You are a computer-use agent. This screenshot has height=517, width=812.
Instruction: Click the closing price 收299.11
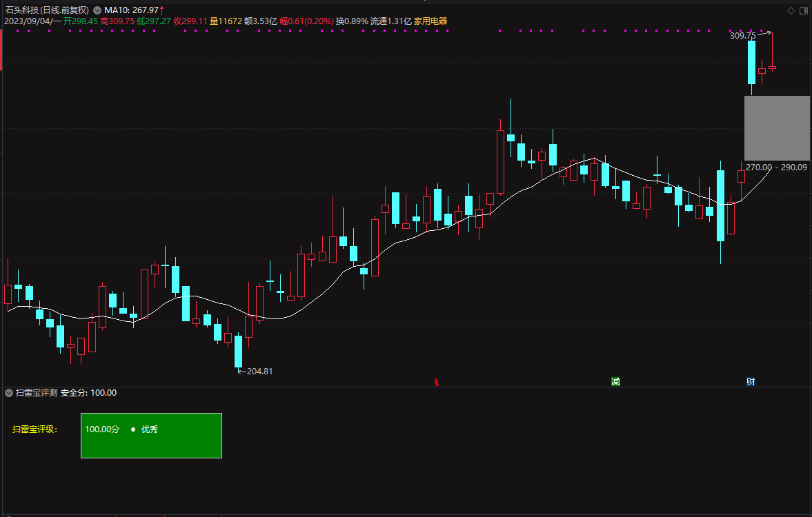point(190,21)
